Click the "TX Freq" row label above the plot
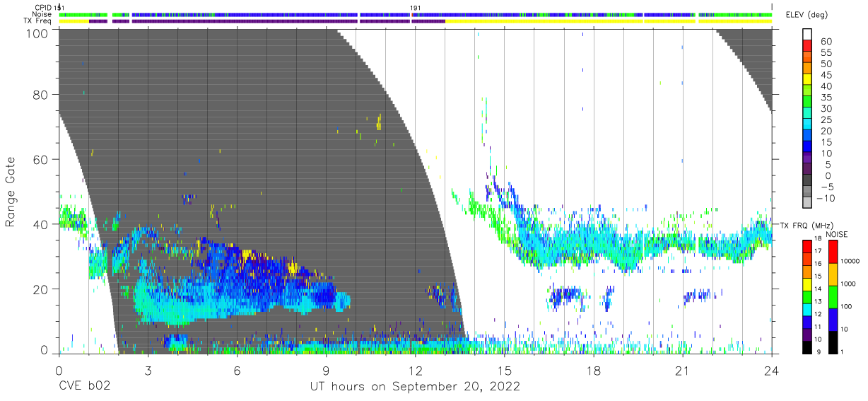 (x=39, y=21)
